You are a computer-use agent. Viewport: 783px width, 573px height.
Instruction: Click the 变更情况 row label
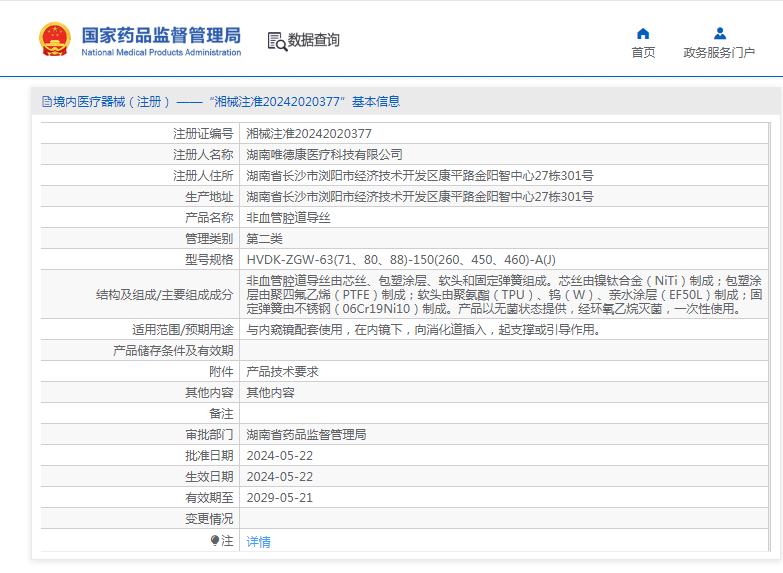209,519
